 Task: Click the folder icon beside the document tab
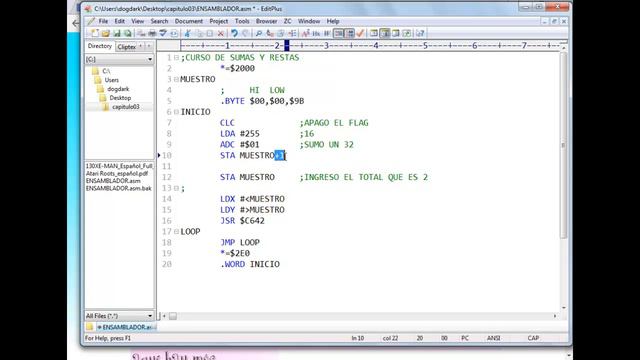[89, 327]
